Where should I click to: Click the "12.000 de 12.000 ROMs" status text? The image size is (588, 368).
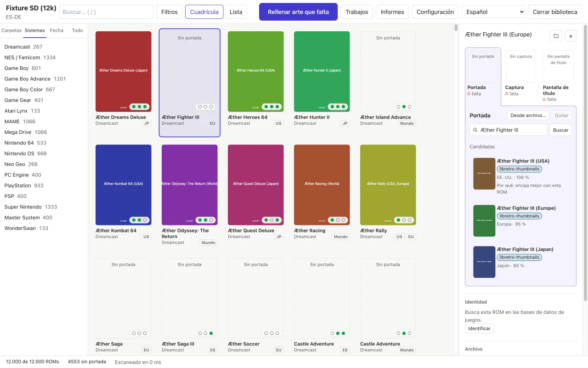point(33,362)
